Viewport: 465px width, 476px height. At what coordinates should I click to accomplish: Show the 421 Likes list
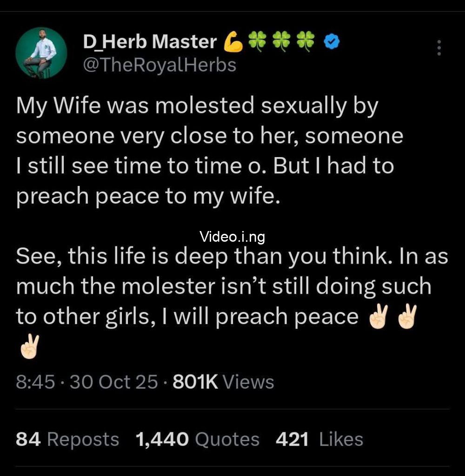coord(319,439)
